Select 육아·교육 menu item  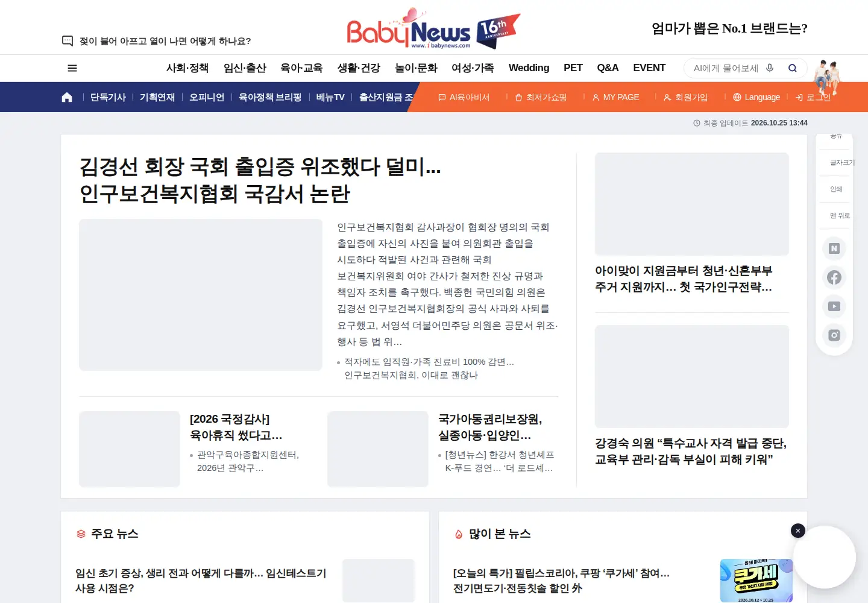pyautogui.click(x=301, y=68)
